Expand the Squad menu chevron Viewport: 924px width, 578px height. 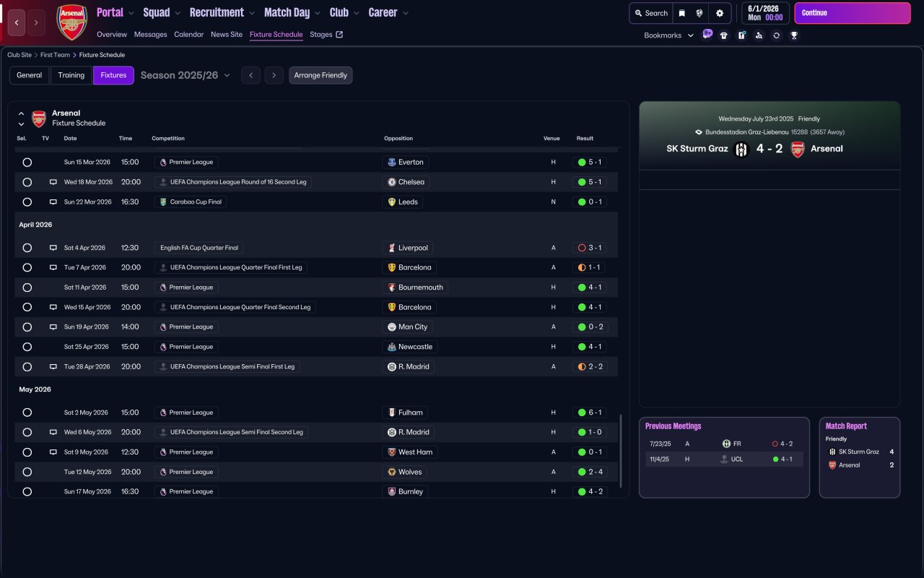[175, 13]
